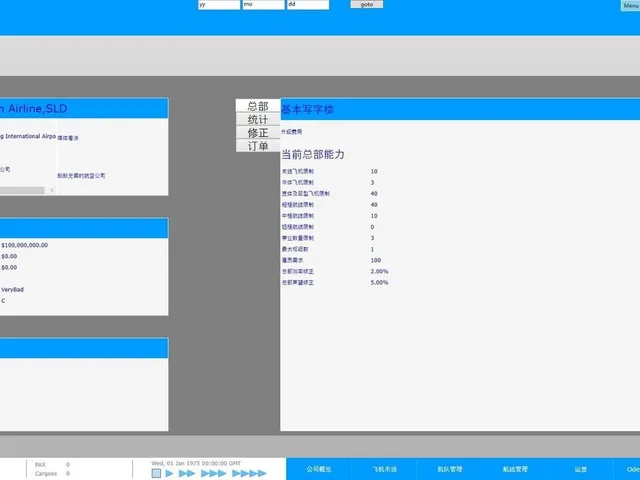Click the VeryBad rating text
The image size is (640, 480).
12,289
